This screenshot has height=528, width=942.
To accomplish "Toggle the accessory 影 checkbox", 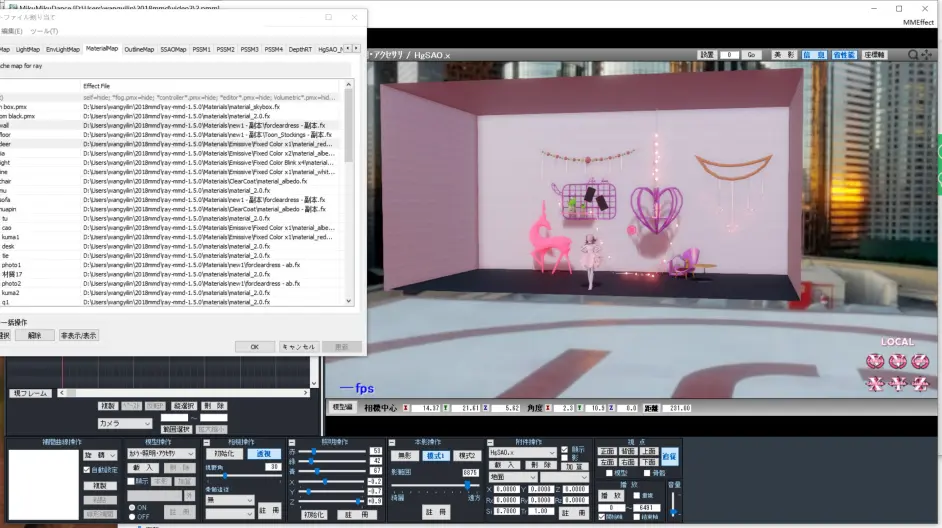I will pos(564,458).
